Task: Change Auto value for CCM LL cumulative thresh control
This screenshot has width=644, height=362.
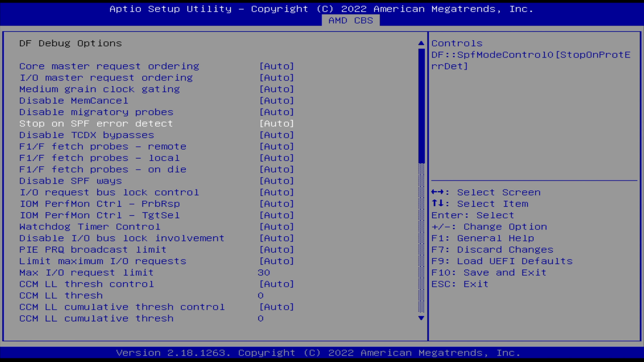Action: 277,308
